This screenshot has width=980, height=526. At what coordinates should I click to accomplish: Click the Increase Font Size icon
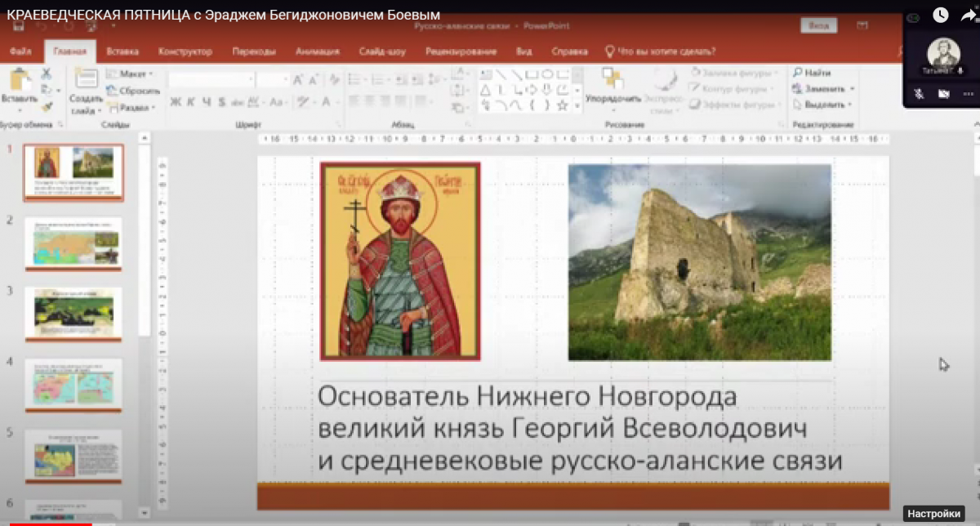tap(298, 79)
